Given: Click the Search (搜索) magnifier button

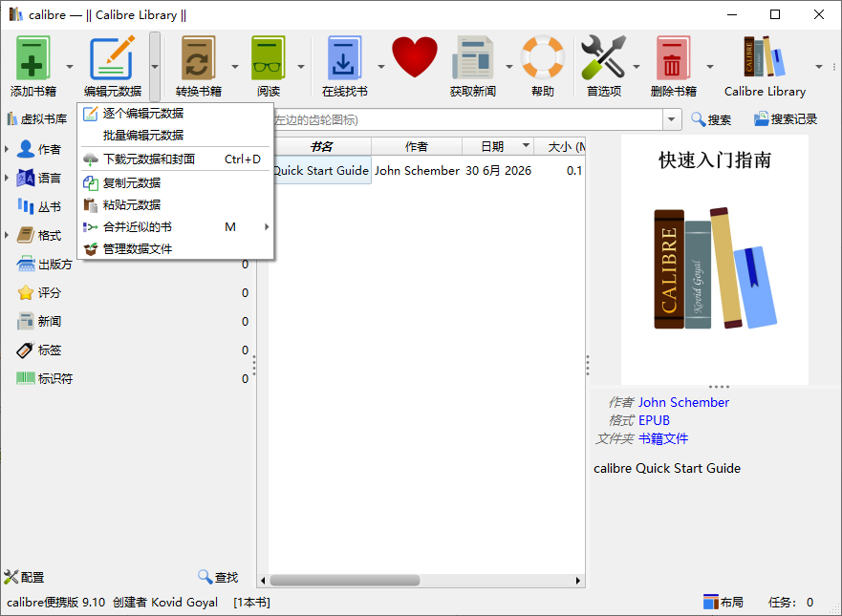Looking at the screenshot, I should [711, 119].
